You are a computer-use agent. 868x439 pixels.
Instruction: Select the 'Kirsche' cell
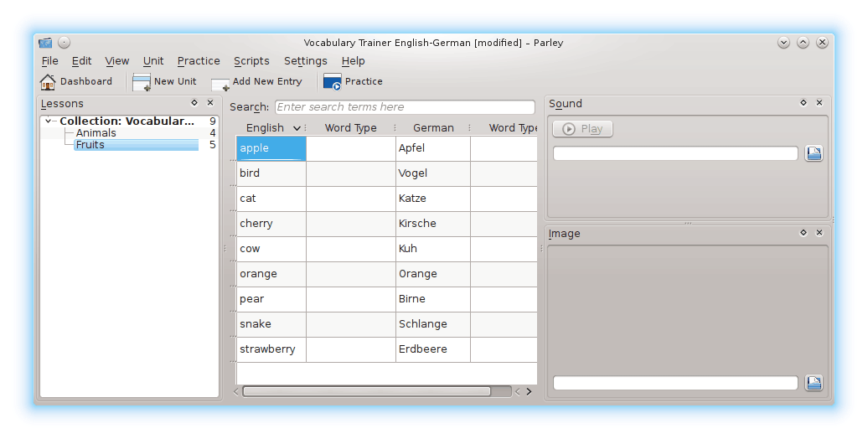pos(433,224)
